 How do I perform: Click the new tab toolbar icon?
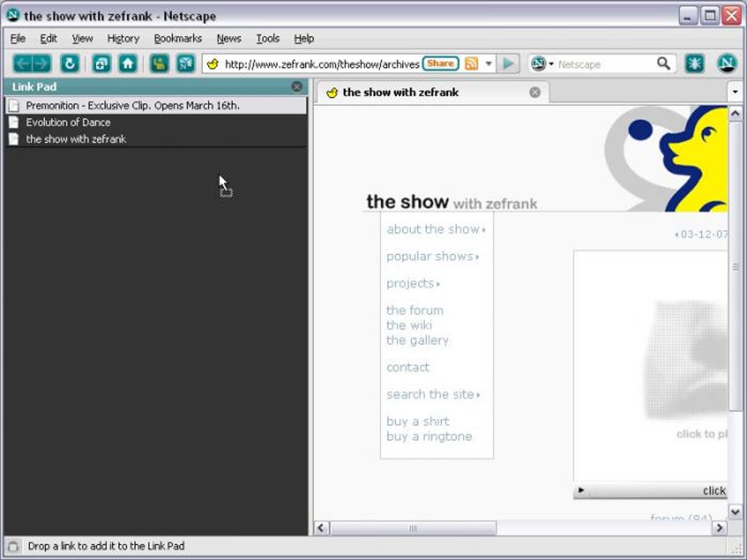click(x=101, y=64)
